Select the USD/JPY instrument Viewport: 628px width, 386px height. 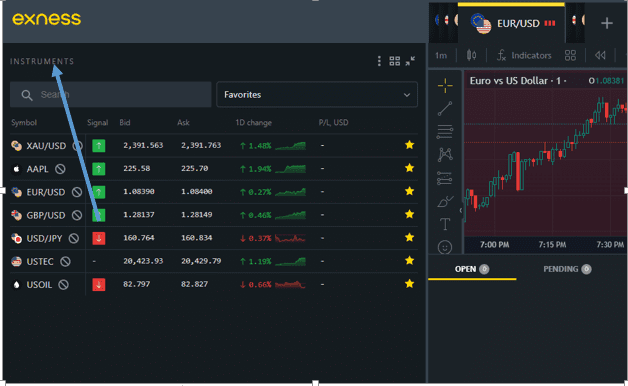tap(44, 239)
